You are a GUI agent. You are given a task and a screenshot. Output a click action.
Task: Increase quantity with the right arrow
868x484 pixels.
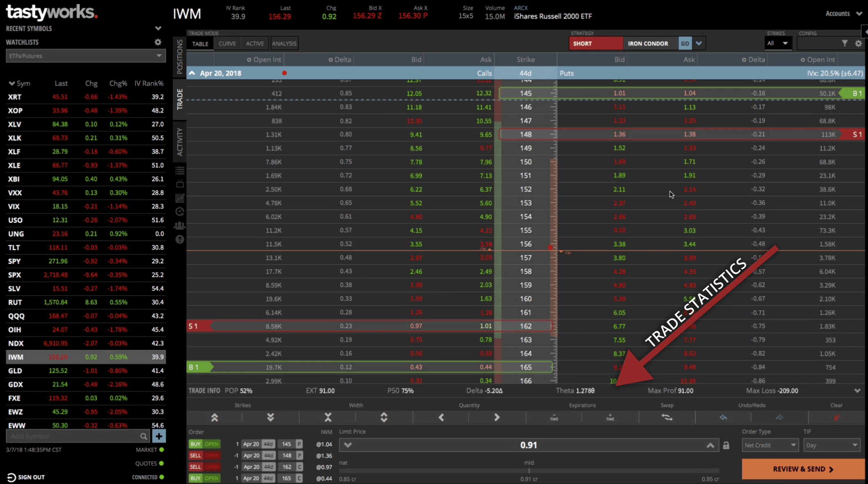pyautogui.click(x=497, y=417)
